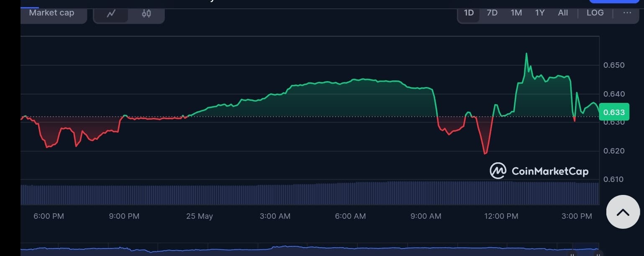Click the 3:00 PM time label
This screenshot has height=256, width=644.
(x=577, y=216)
